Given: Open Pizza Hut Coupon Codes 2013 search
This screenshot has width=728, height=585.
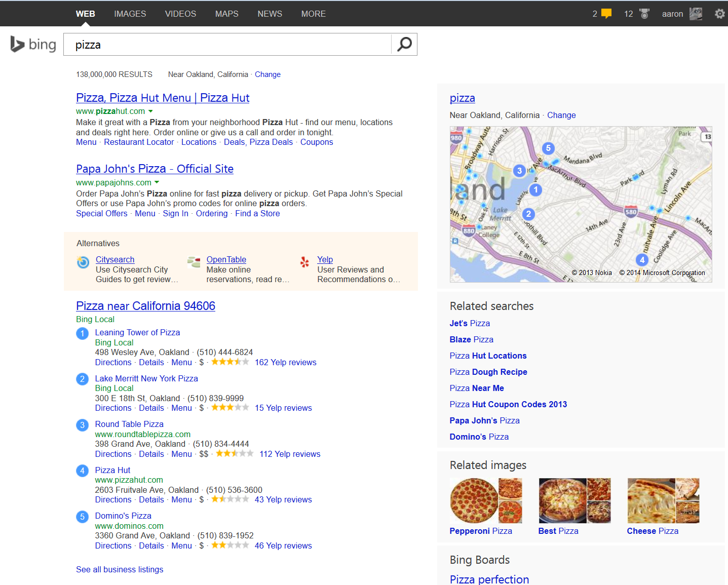Looking at the screenshot, I should pos(508,405).
